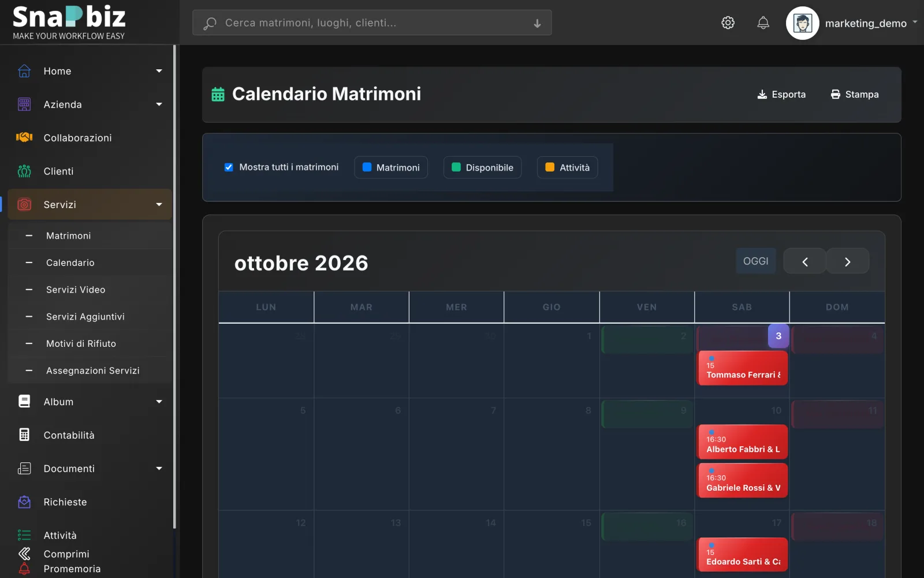
Task: Go to next month arrow
Action: coord(847,261)
